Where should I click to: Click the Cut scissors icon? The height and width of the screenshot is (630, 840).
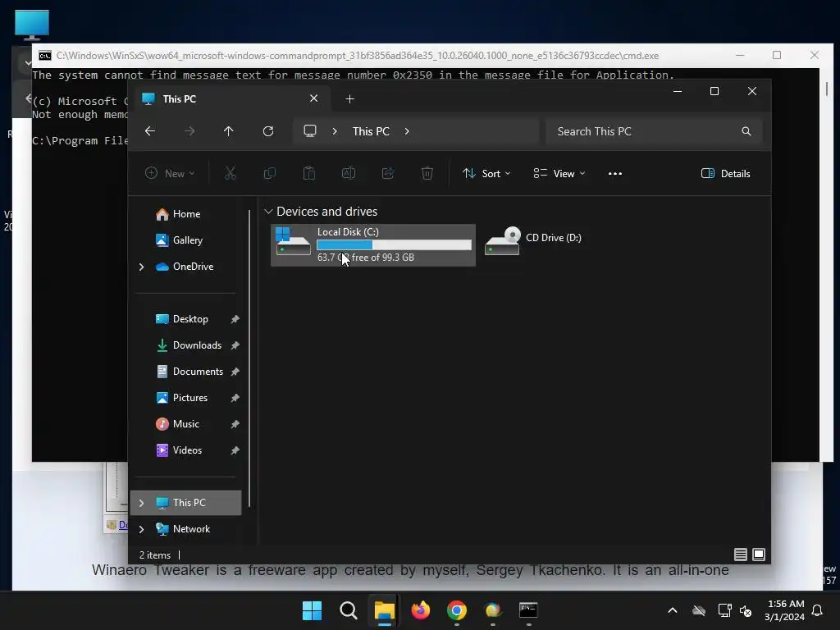(231, 174)
